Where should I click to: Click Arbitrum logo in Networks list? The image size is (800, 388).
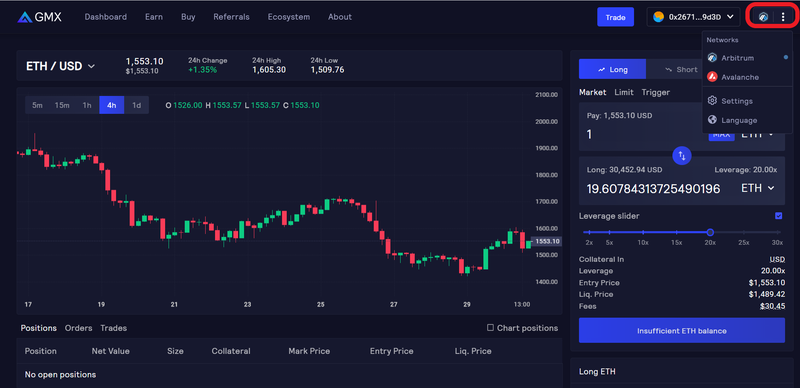click(x=712, y=58)
